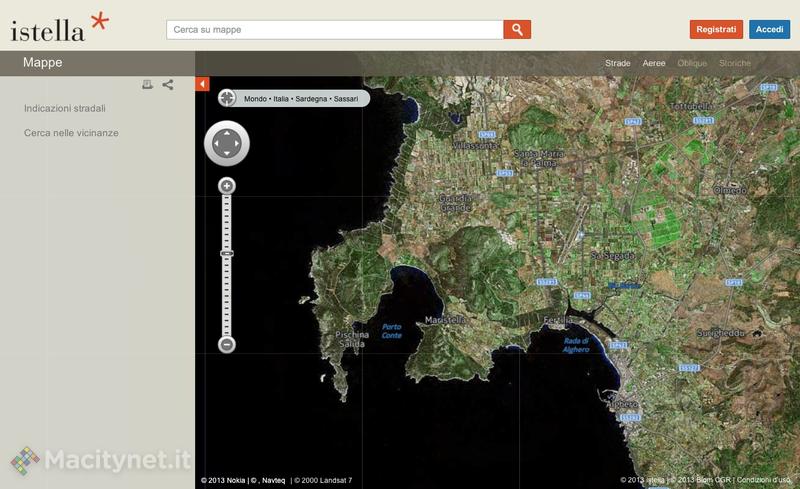Image resolution: width=800 pixels, height=489 pixels.
Task: Open Indicazioni stradali
Action: coord(65,108)
